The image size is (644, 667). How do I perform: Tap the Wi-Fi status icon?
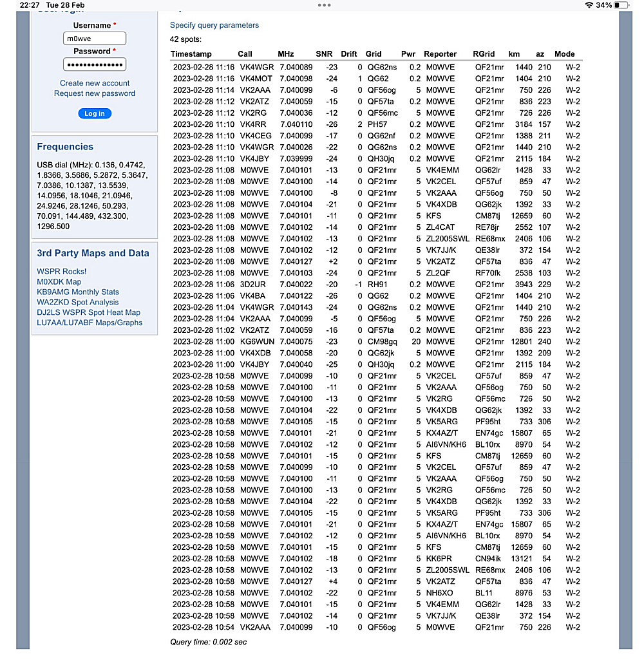click(589, 5)
